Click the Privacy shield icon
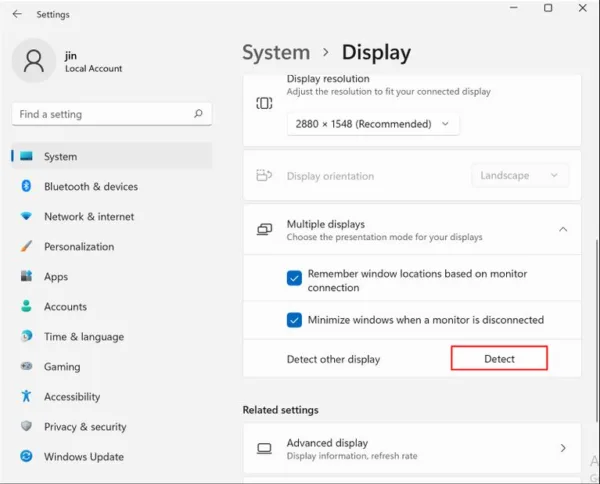This screenshot has height=484, width=600. coord(26,426)
